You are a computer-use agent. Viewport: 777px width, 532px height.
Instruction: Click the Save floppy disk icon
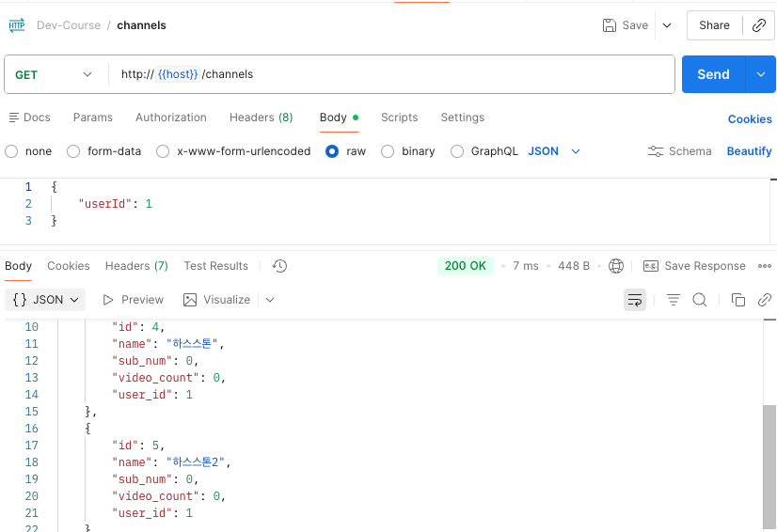pos(609,25)
